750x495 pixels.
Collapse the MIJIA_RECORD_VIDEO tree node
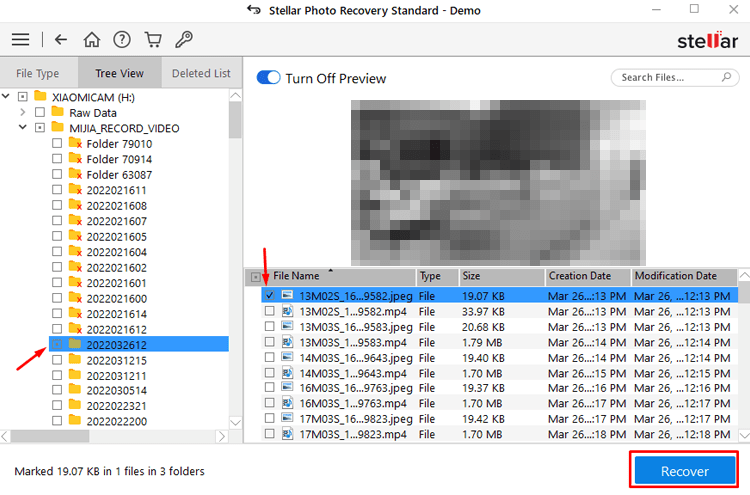coord(22,128)
